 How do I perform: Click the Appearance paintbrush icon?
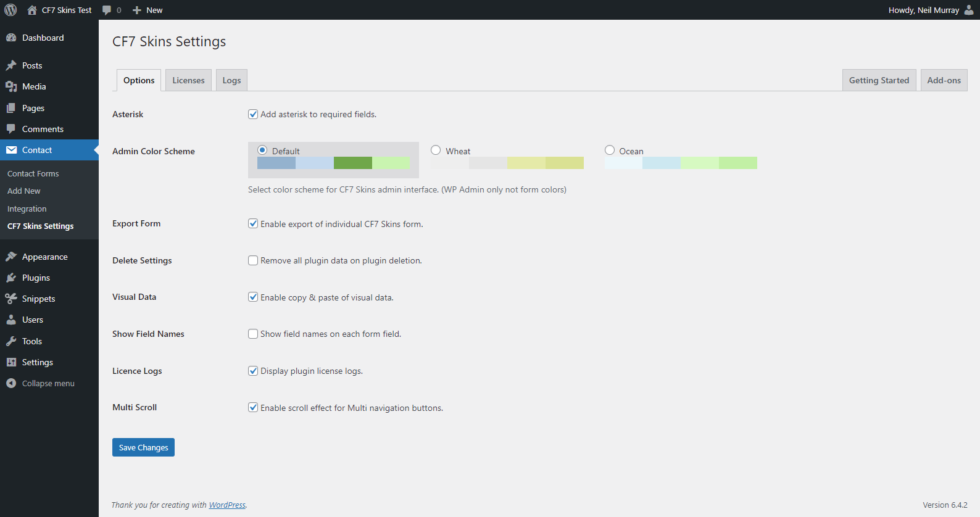(x=11, y=257)
